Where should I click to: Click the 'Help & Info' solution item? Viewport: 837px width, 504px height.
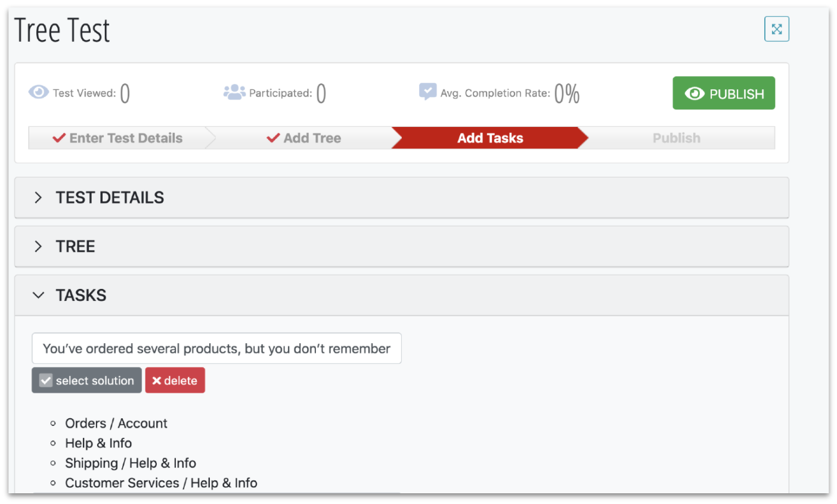click(98, 443)
